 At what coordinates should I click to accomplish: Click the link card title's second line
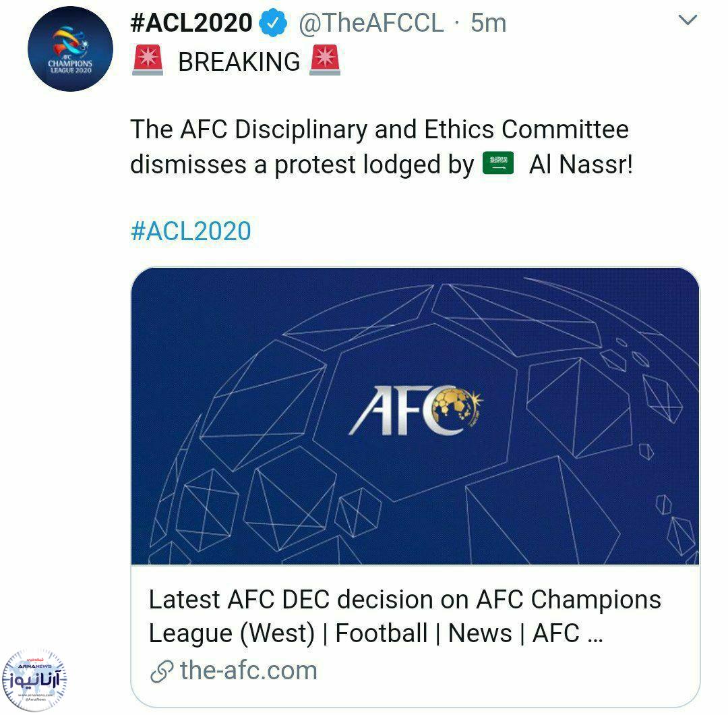375,633
